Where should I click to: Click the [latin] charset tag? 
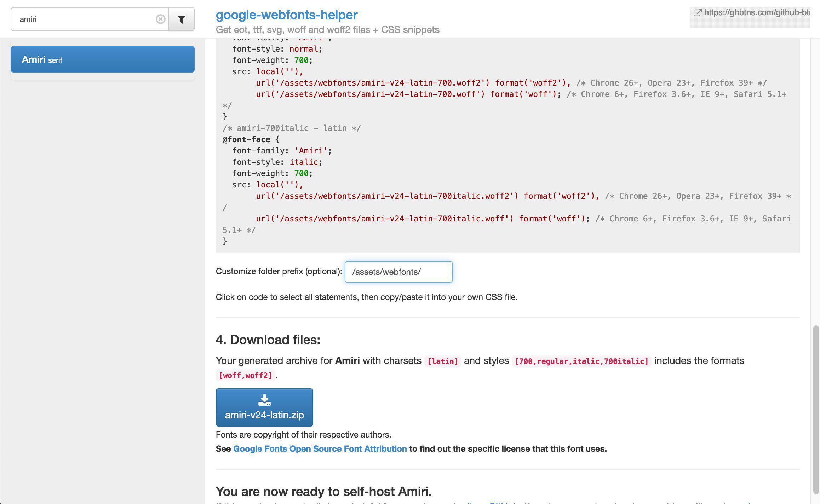(x=443, y=361)
